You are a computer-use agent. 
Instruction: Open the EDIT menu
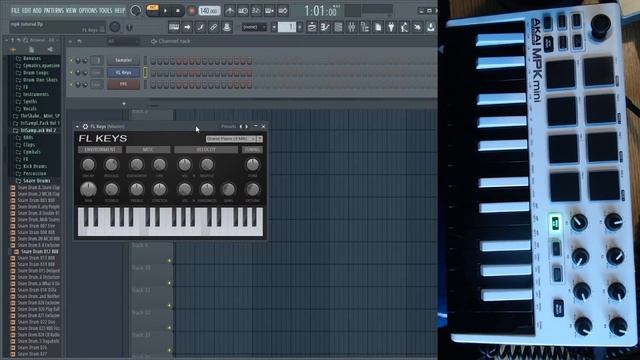tap(26, 10)
